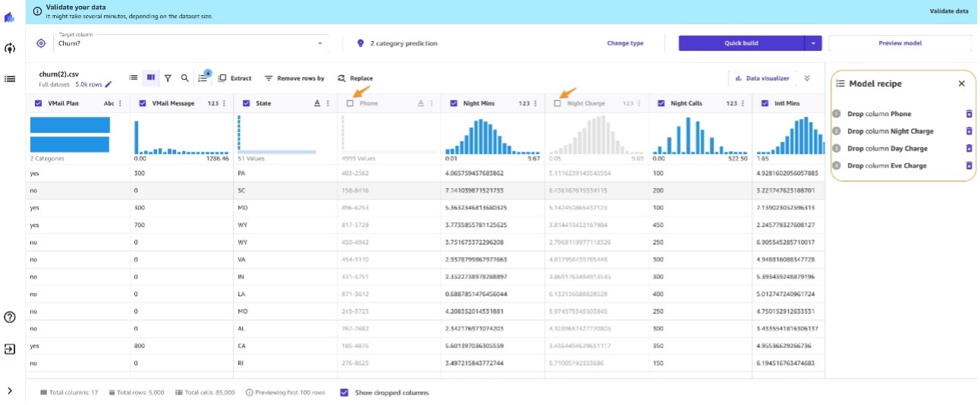The width and height of the screenshot is (980, 405).
Task: Click the Change type link
Action: click(625, 43)
